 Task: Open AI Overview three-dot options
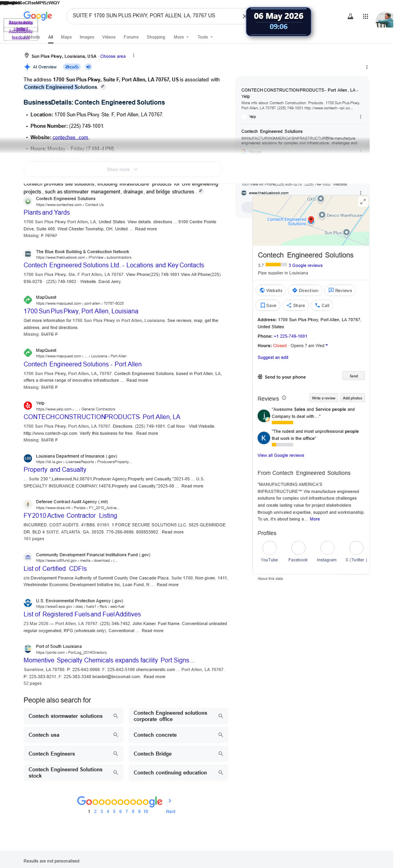367,67
